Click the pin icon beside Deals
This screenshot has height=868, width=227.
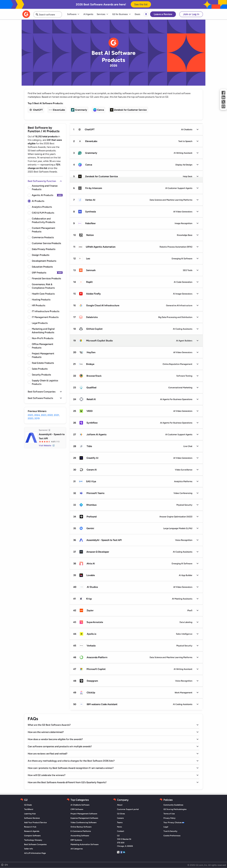146,14
